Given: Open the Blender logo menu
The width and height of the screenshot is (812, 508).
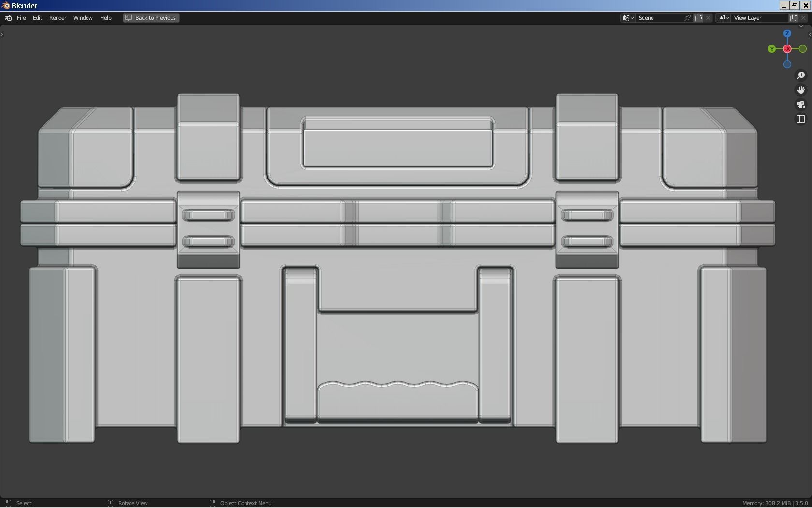Looking at the screenshot, I should [8, 18].
